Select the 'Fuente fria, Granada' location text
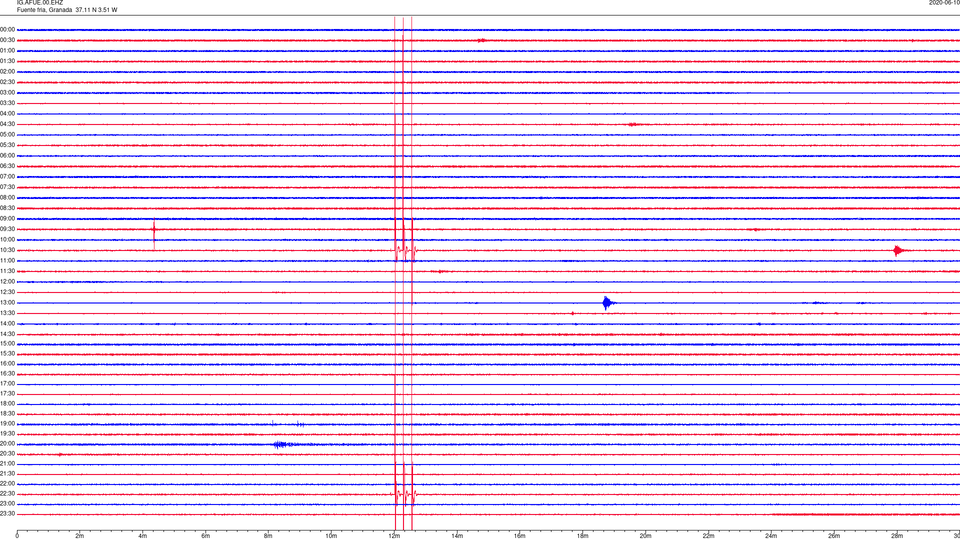 (45, 10)
